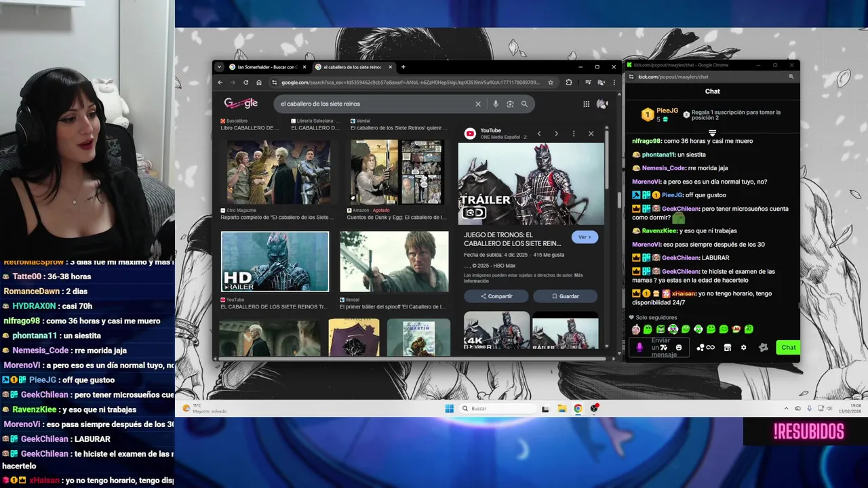
Task: Show next image in preview panel
Action: click(x=556, y=134)
